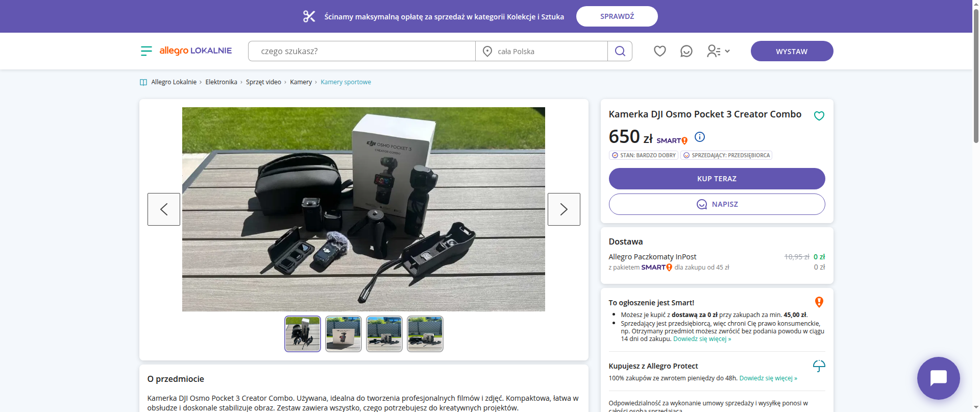The image size is (980, 412).
Task: Click the NAPISZ button
Action: coord(717,204)
